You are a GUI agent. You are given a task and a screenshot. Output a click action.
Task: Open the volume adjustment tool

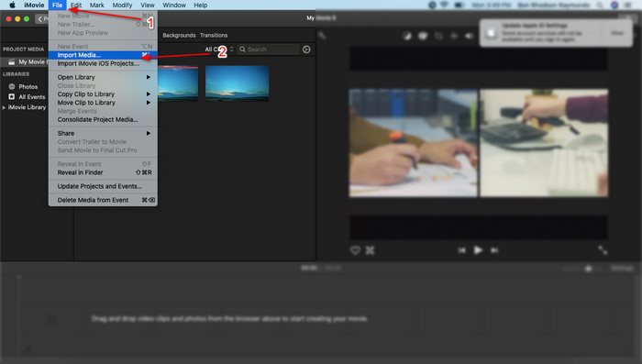point(470,36)
